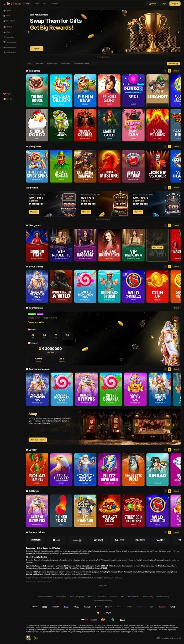This screenshot has width=184, height=644.
Task: Switch to the Casino top tab
Action: [x=37, y=4]
